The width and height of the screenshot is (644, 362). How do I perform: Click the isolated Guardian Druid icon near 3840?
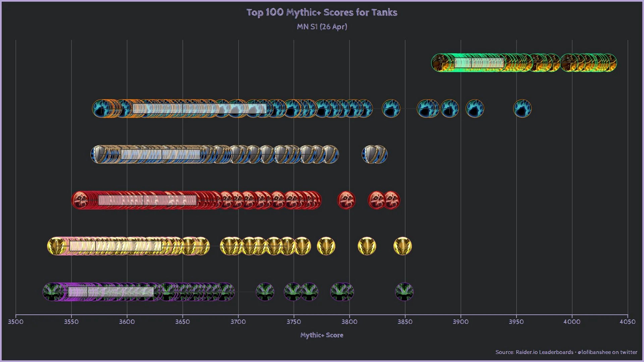(391, 109)
